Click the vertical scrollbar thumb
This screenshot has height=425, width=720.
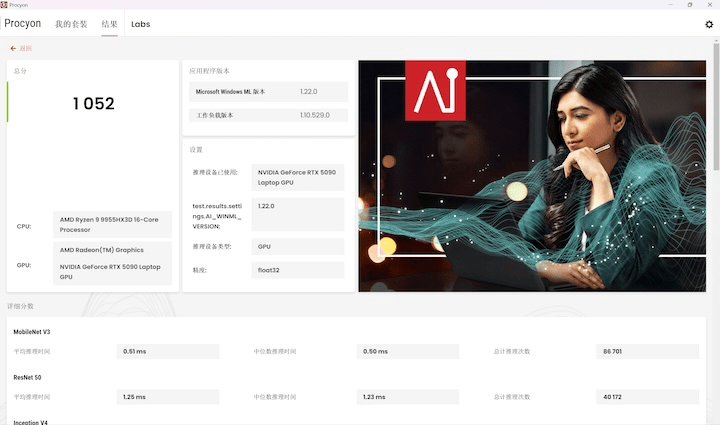click(716, 106)
